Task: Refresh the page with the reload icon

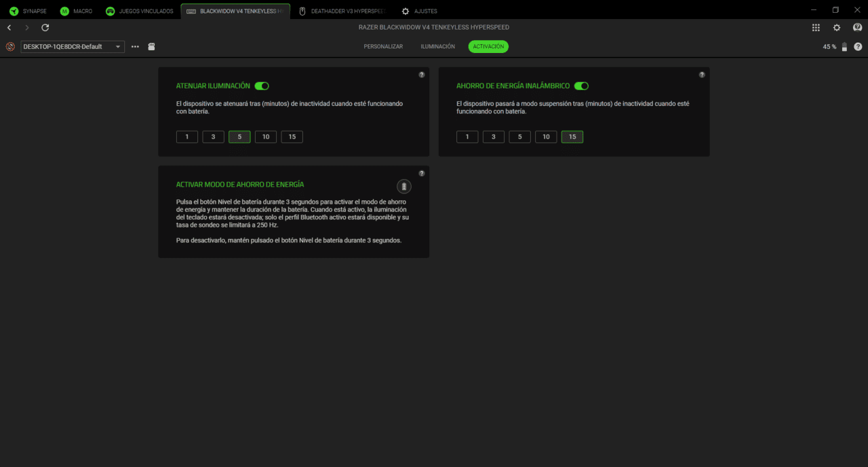Action: (45, 28)
